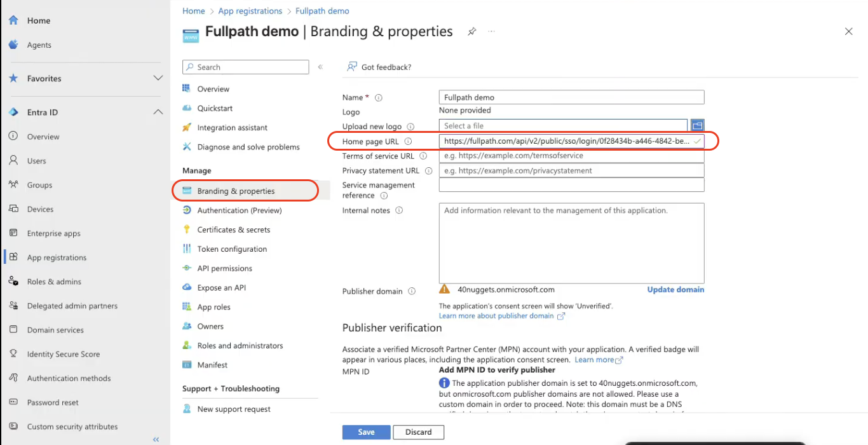Collapse the Entra ID section
The height and width of the screenshot is (445, 868).
pos(158,113)
